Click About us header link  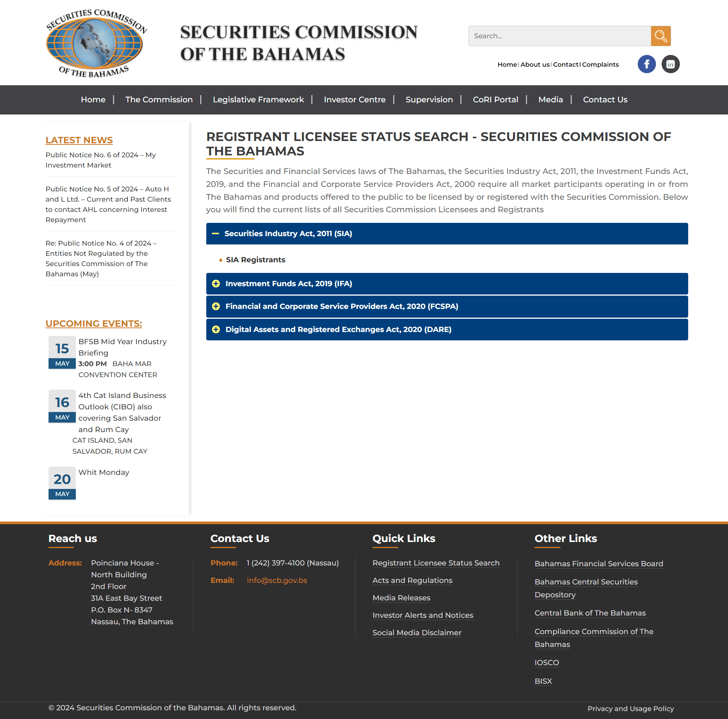(535, 64)
